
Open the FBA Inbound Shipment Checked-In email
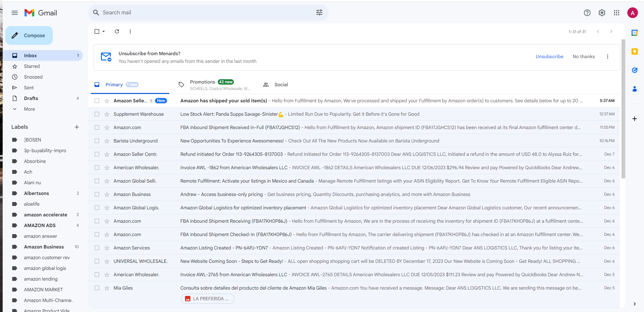point(354,234)
